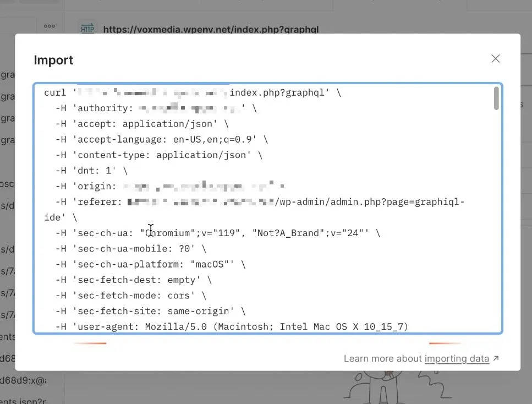532x404 pixels.
Task: Open the "importing data" help link
Action: click(457, 359)
